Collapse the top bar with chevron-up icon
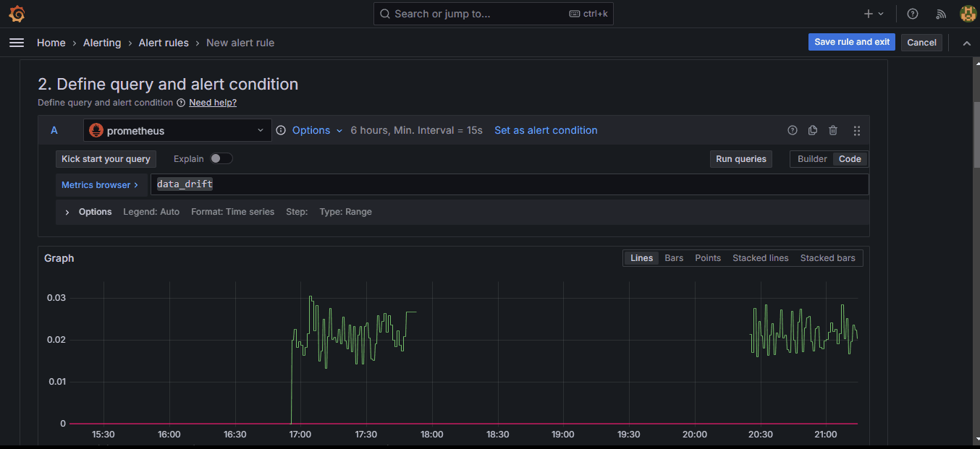The image size is (980, 449). pos(966,43)
